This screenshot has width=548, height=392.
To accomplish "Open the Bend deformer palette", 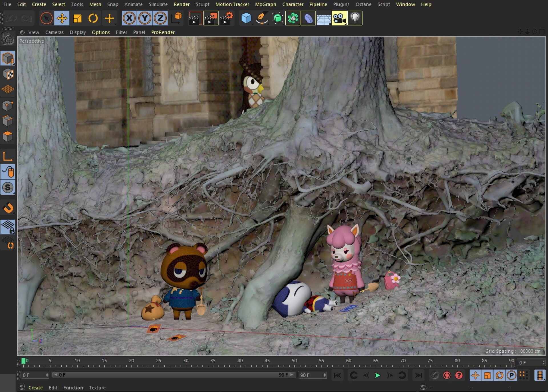I will [x=308, y=19].
